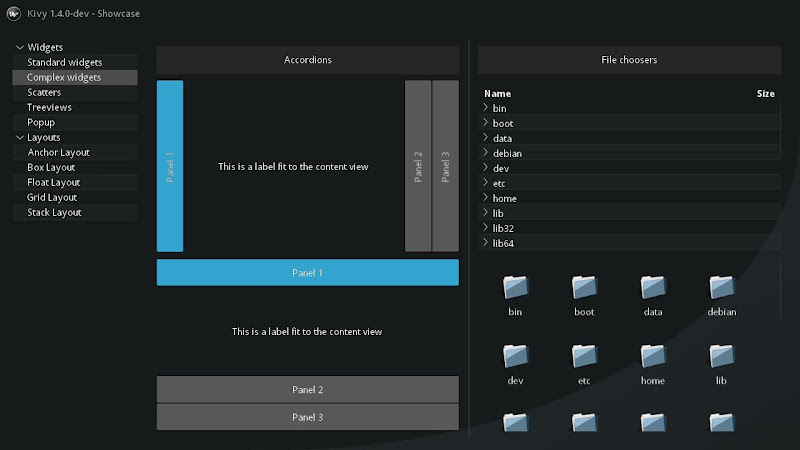Open the lib folder icon
The height and width of the screenshot is (450, 800).
[x=722, y=356]
